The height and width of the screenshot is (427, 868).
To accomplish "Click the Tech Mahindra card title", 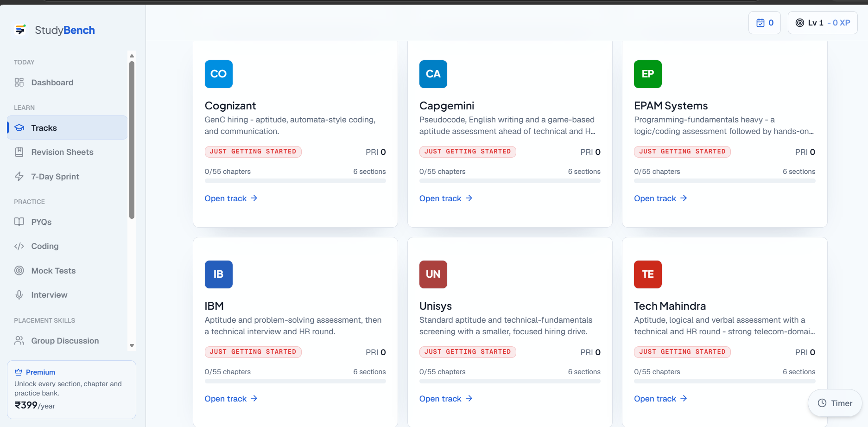I will (670, 306).
